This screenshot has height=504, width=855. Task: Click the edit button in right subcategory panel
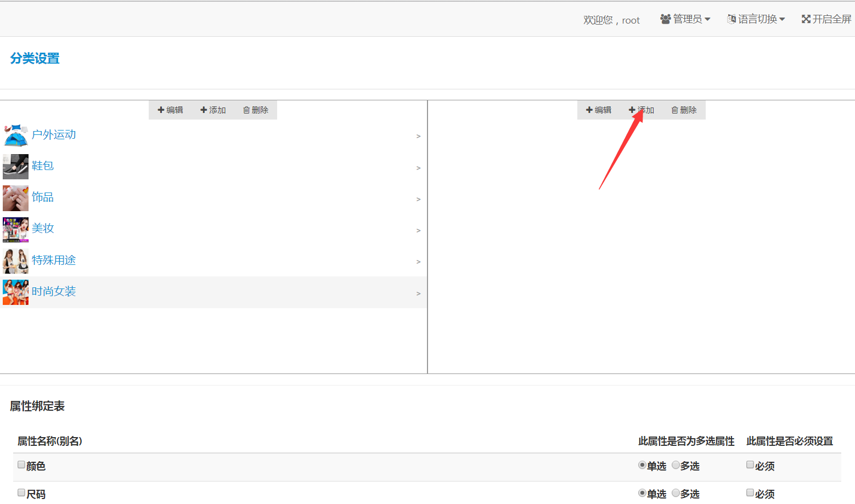(598, 110)
